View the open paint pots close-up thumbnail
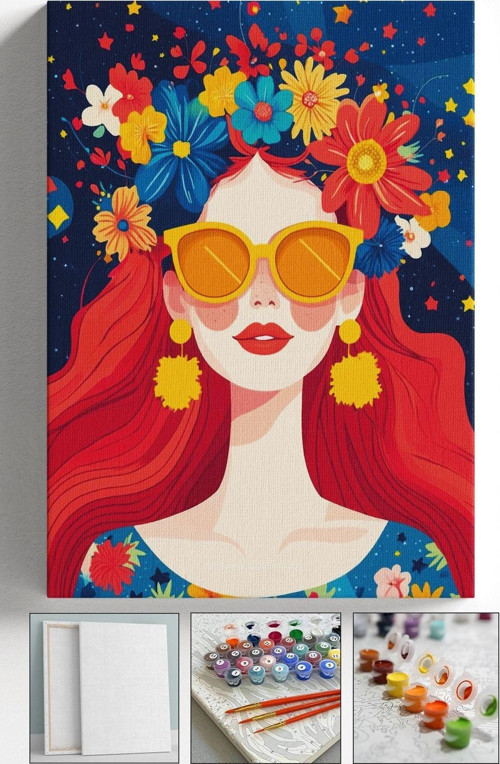Screen dimensions: 500x764 [426, 688]
